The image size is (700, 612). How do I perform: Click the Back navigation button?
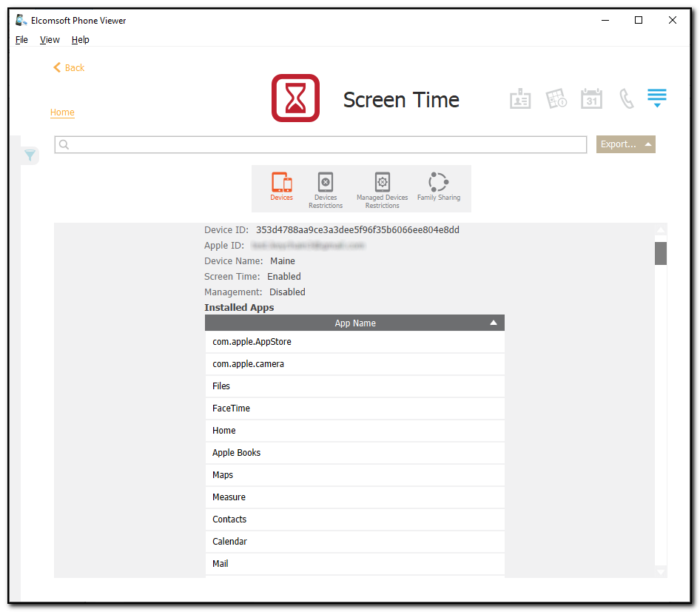(x=68, y=67)
